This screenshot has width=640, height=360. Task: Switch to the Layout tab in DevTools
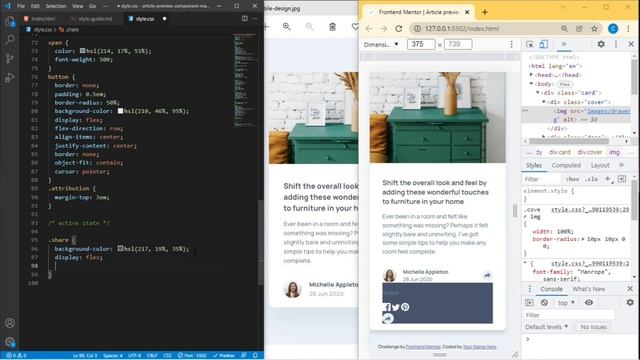pyautogui.click(x=600, y=165)
